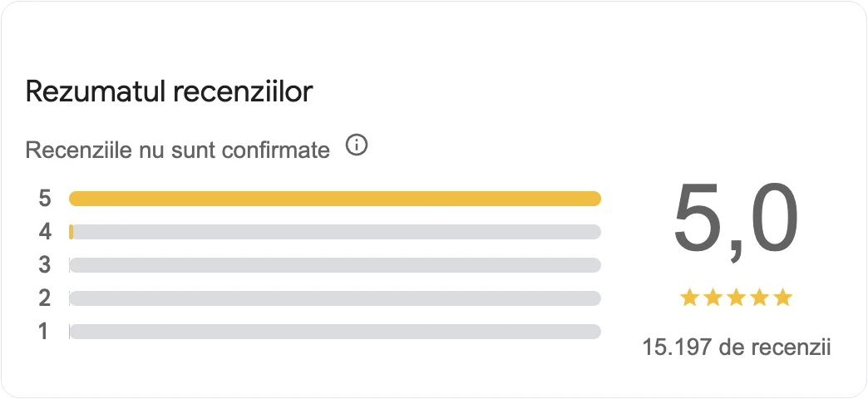The image size is (868, 399).
Task: Click the number 1 row label
Action: (44, 331)
